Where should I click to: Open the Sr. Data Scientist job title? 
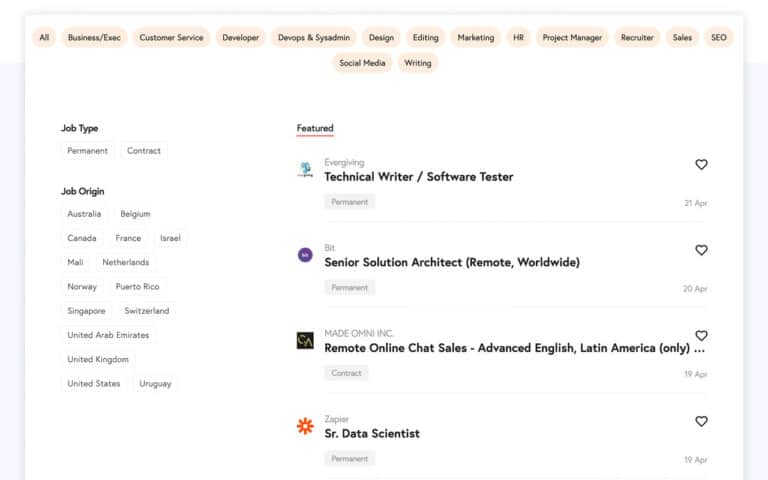pos(372,434)
